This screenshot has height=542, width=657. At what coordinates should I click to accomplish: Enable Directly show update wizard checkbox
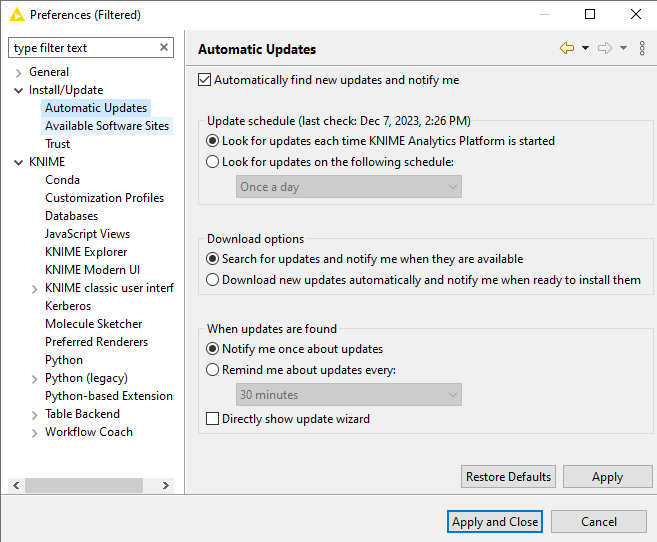pyautogui.click(x=212, y=419)
